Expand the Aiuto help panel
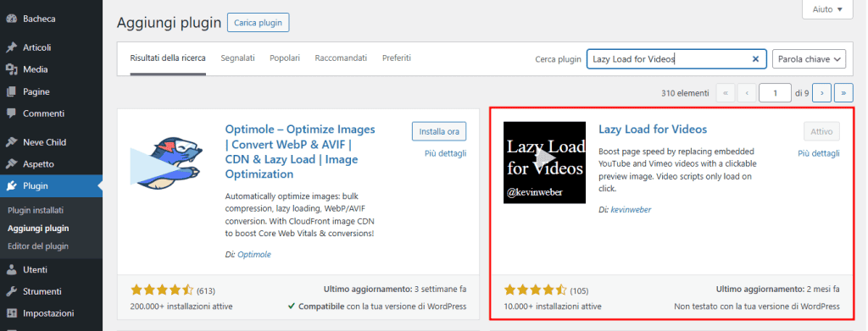The width and height of the screenshot is (868, 331). coord(827,9)
